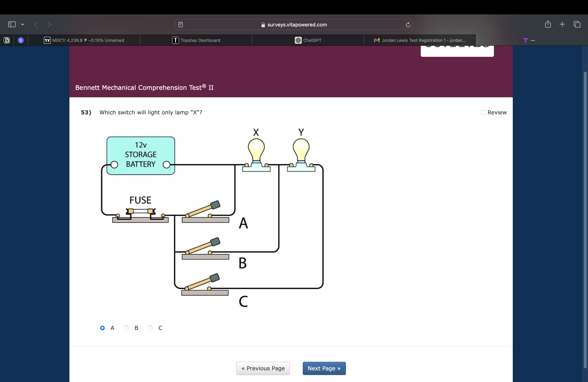This screenshot has width=588, height=382.
Task: Click the browser forward arrow
Action: click(49, 24)
